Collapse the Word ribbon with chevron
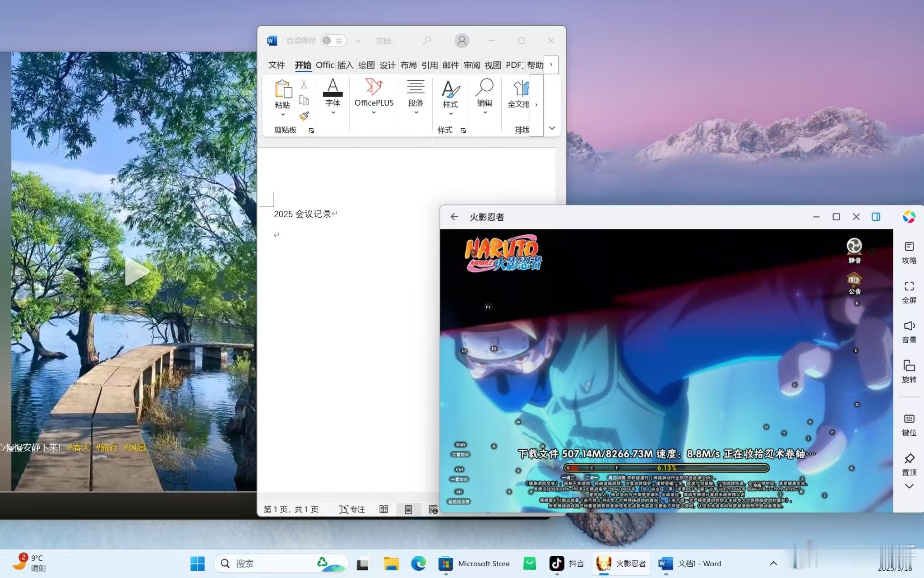The width and height of the screenshot is (924, 578). (552, 128)
